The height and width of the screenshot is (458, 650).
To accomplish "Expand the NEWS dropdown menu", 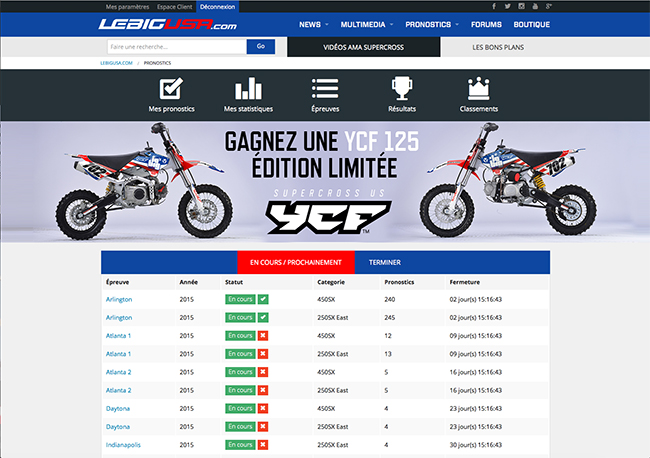I will [314, 24].
